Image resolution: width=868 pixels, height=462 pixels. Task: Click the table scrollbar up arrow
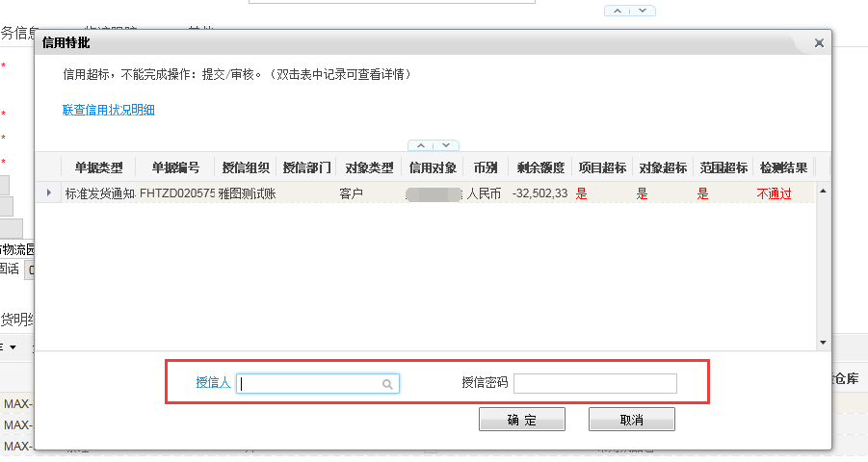823,192
